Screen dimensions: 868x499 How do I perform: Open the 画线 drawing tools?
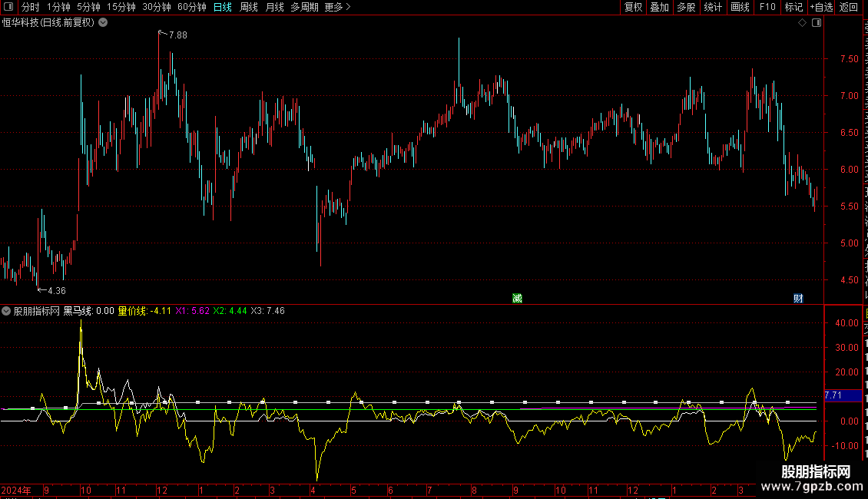(740, 7)
